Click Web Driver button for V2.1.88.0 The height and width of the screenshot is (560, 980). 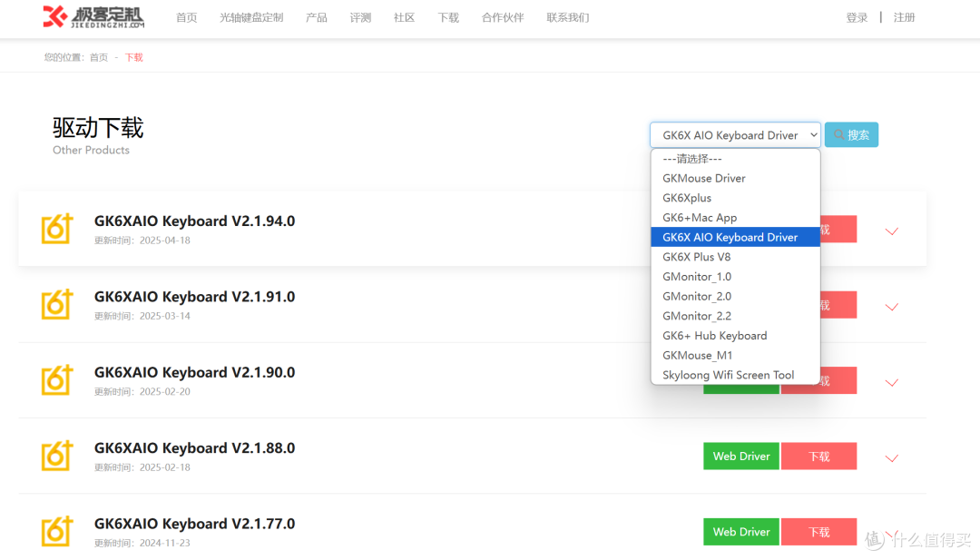(x=741, y=457)
